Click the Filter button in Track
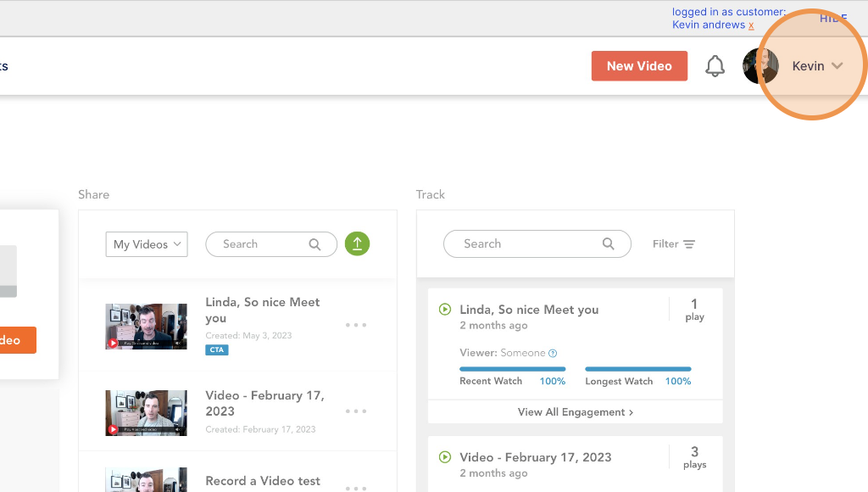The width and height of the screenshot is (868, 492). (674, 243)
